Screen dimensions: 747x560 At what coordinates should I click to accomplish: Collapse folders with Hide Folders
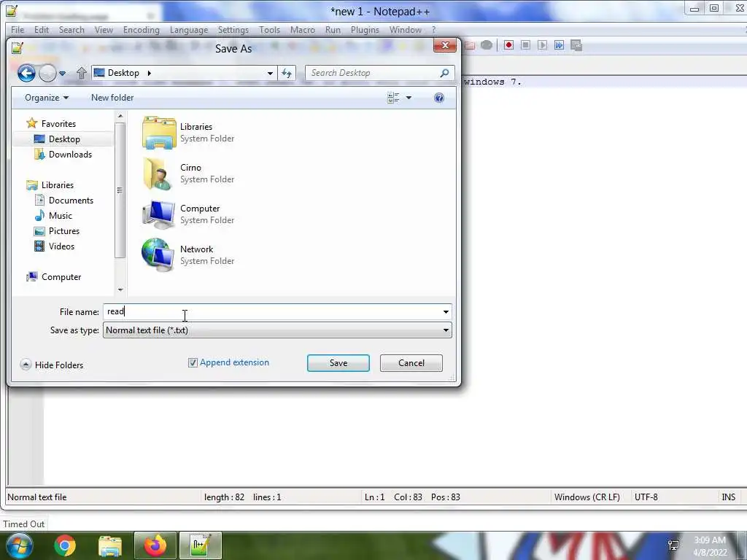coord(52,365)
